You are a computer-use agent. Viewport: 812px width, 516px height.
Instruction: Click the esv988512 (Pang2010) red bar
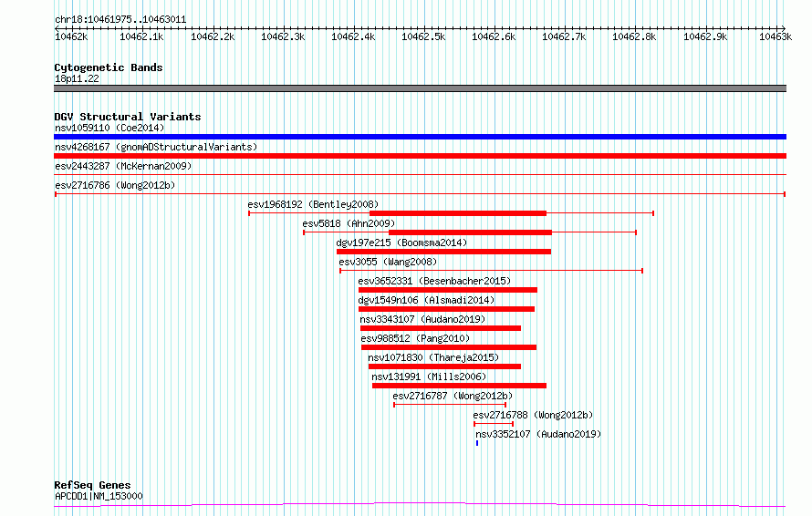pos(449,347)
